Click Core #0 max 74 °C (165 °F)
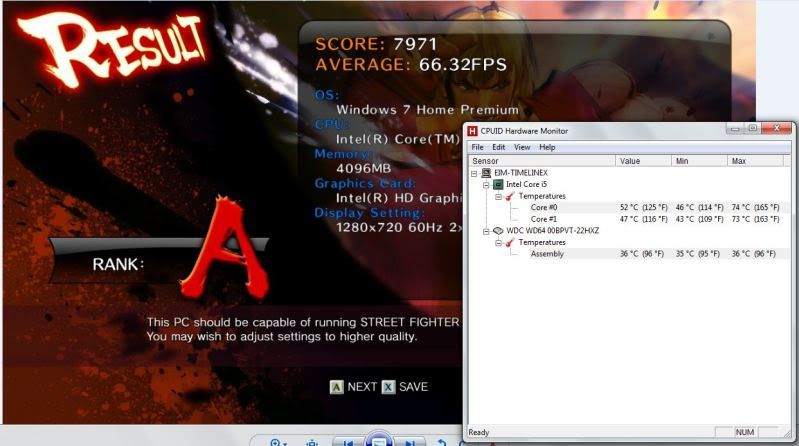The image size is (799, 446). [x=755, y=207]
